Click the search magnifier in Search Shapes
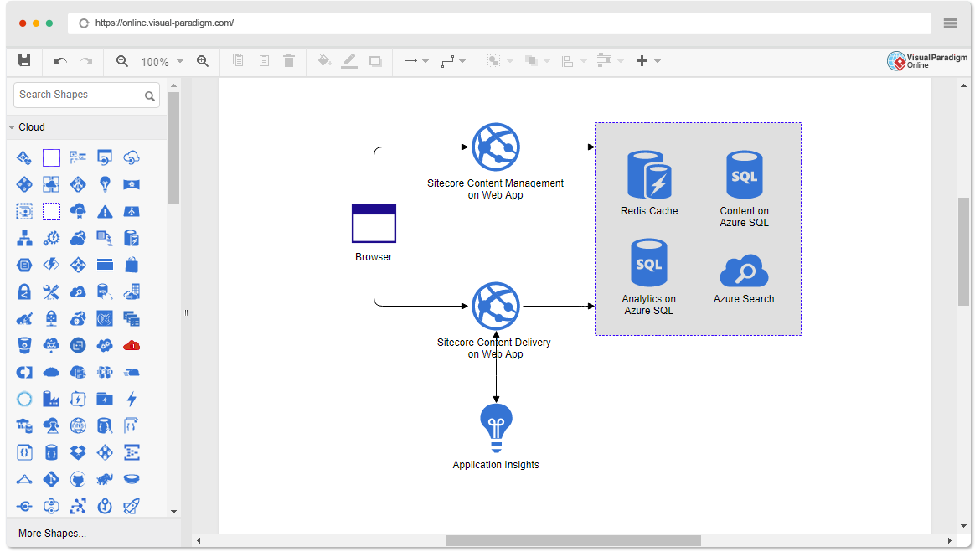Image resolution: width=980 pixels, height=557 pixels. tap(149, 95)
